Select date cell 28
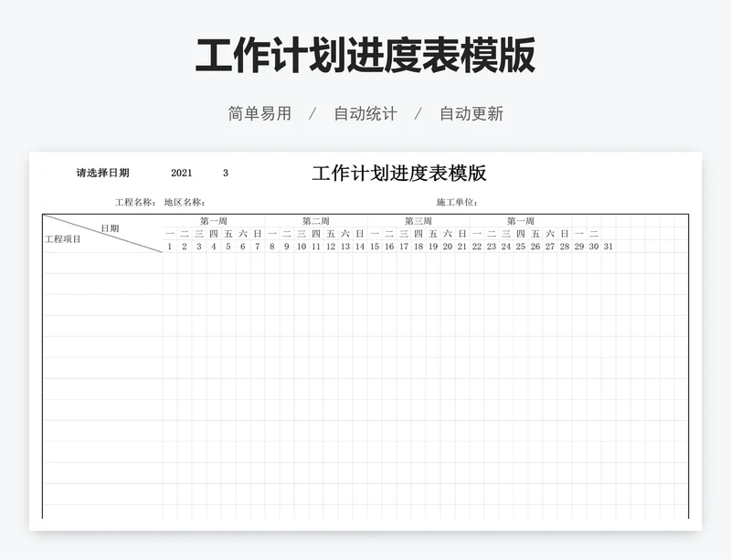Screen dimensions: 731x560 pos(565,247)
